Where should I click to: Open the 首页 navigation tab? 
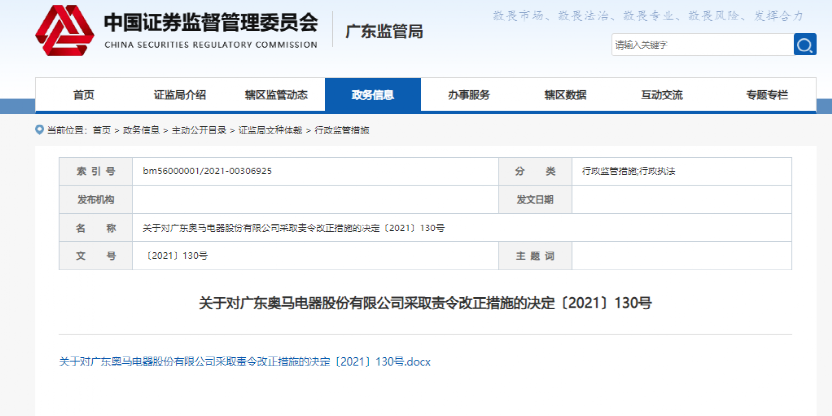point(84,95)
